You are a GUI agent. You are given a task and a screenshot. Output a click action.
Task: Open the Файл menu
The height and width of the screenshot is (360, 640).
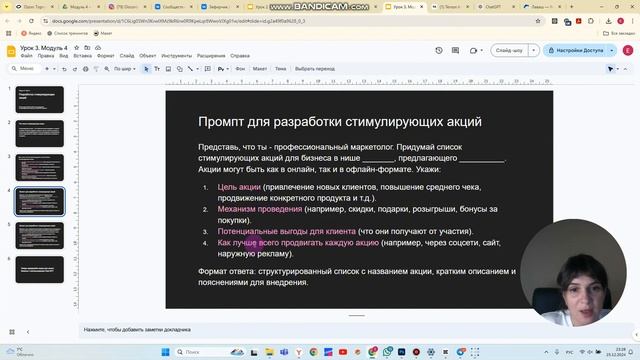(27, 56)
